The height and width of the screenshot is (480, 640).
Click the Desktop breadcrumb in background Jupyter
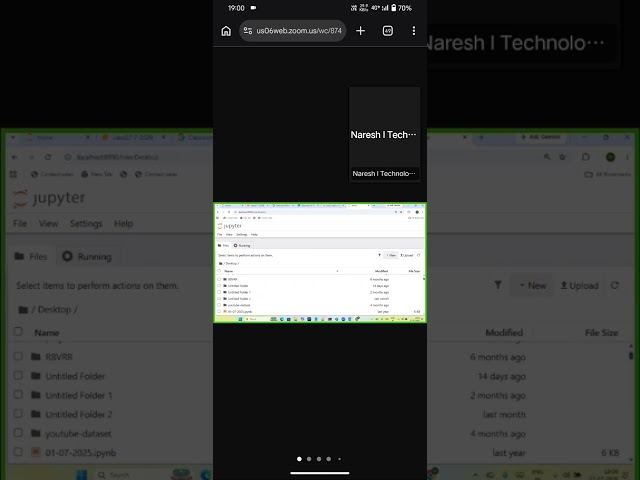(x=54, y=310)
